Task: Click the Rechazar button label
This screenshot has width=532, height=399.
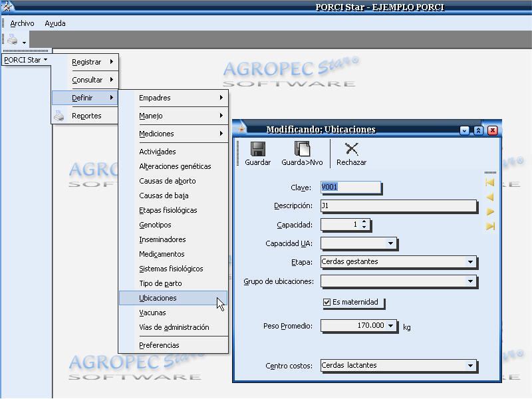Action: pyautogui.click(x=352, y=162)
